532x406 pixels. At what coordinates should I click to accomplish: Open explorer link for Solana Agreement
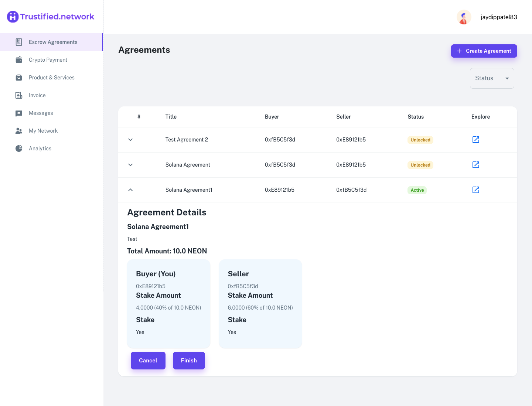[x=475, y=165]
